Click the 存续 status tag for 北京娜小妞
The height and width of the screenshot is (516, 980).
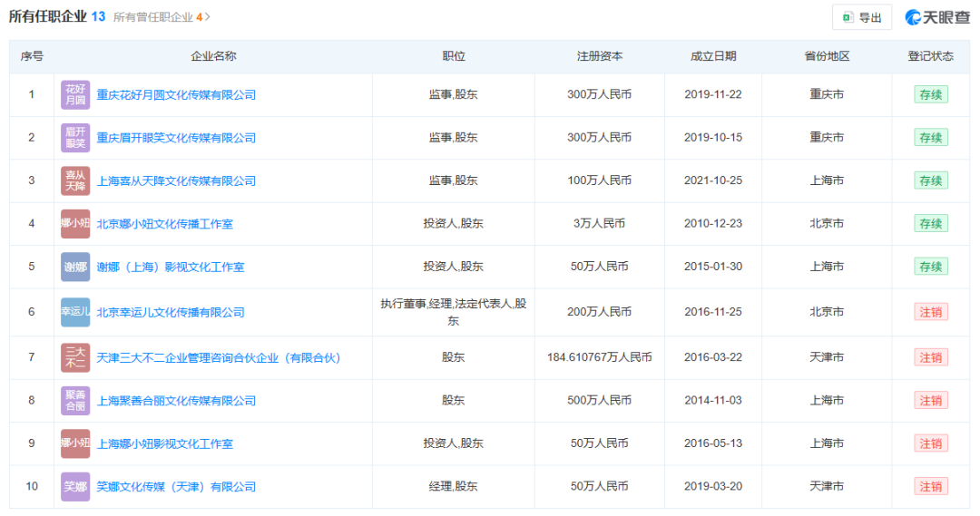tap(931, 224)
